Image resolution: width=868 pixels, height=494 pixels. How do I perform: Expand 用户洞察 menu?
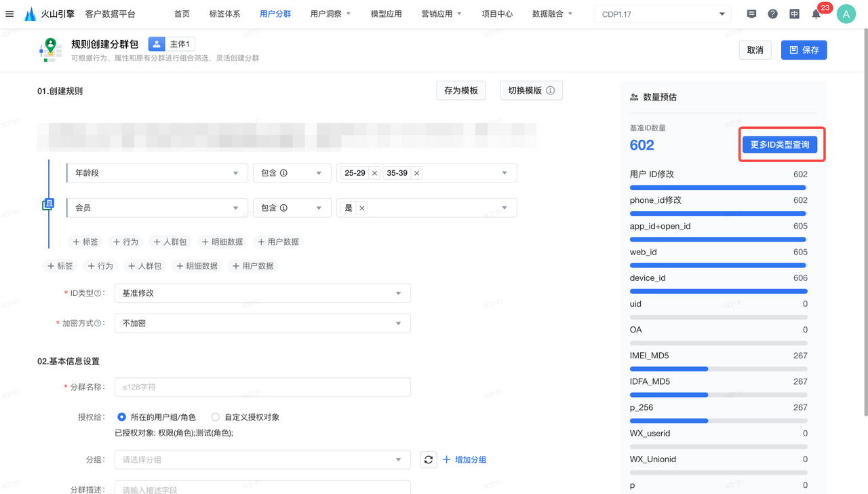tap(331, 14)
